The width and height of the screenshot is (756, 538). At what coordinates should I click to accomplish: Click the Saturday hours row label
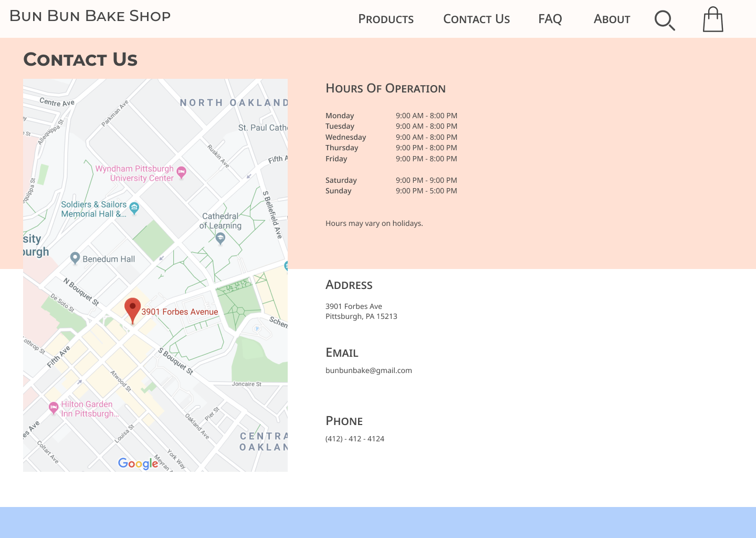[341, 180]
